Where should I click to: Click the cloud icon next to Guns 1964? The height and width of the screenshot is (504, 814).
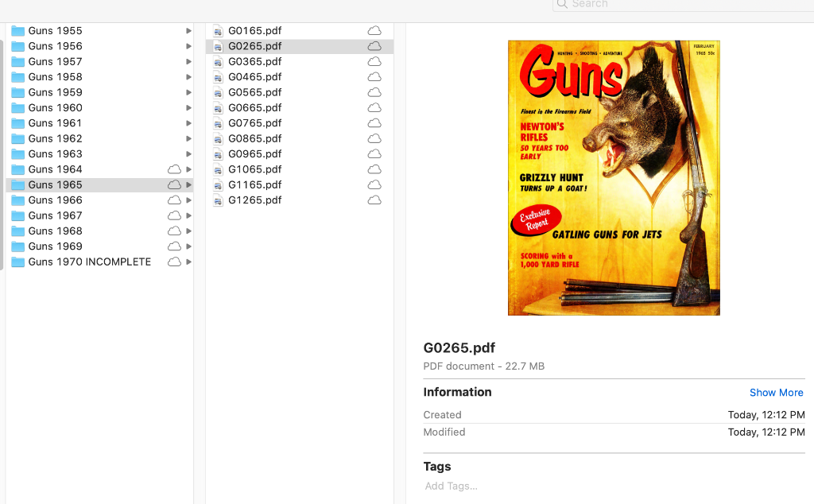(174, 169)
